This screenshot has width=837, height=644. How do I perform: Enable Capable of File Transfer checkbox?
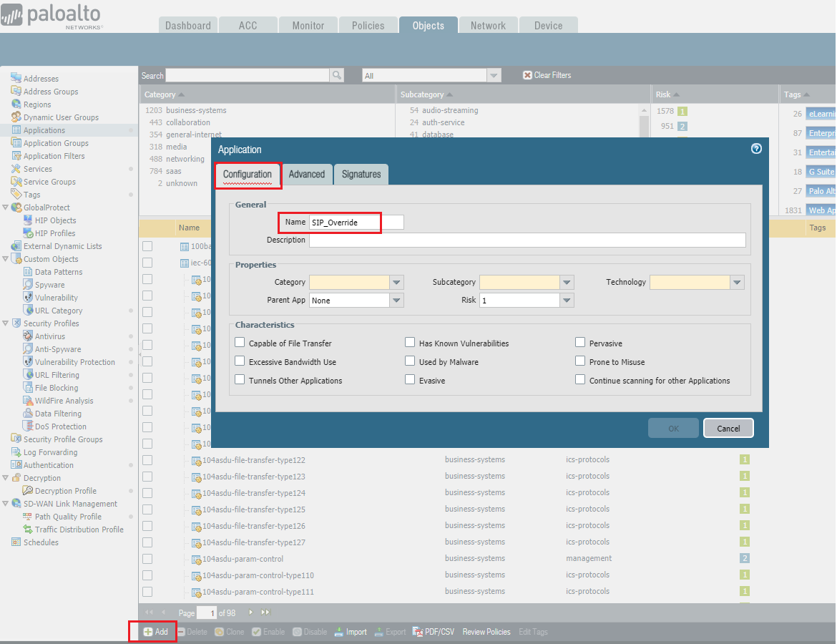click(x=240, y=343)
